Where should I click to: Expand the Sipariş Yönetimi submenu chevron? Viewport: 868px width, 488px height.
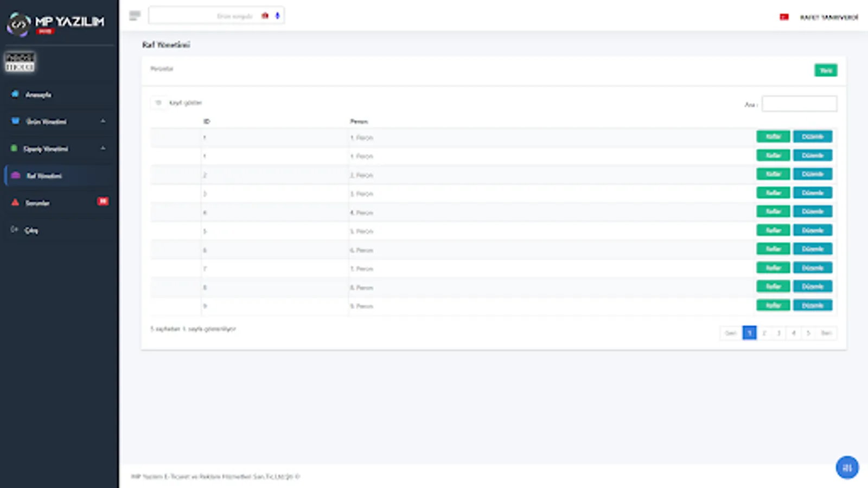(x=103, y=149)
